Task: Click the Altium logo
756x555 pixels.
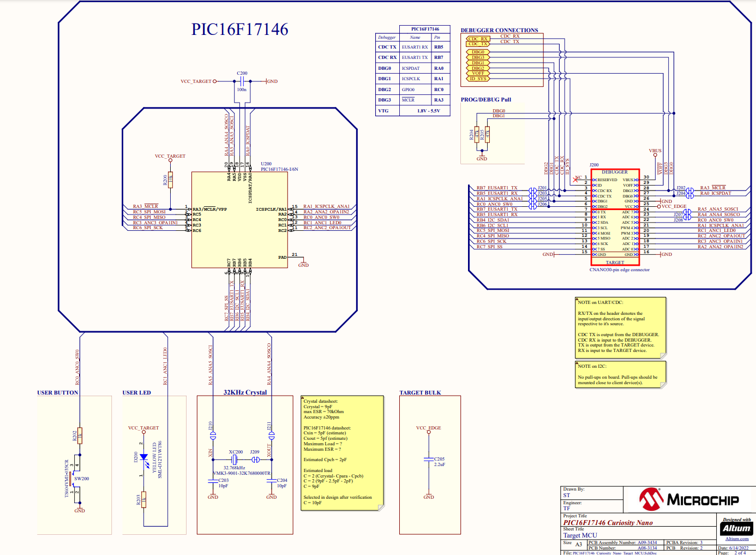Action: tap(736, 528)
